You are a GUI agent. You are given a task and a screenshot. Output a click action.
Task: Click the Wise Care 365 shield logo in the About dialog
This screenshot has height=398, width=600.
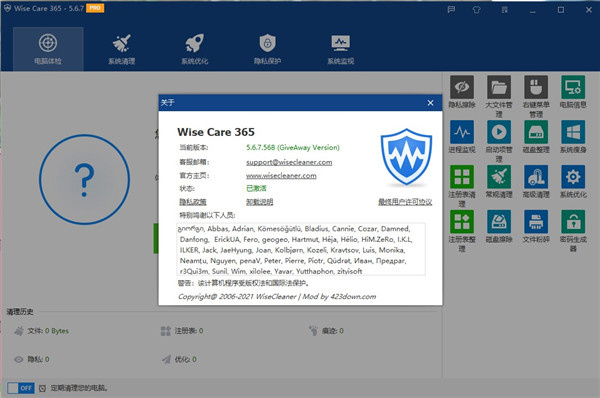pos(406,157)
